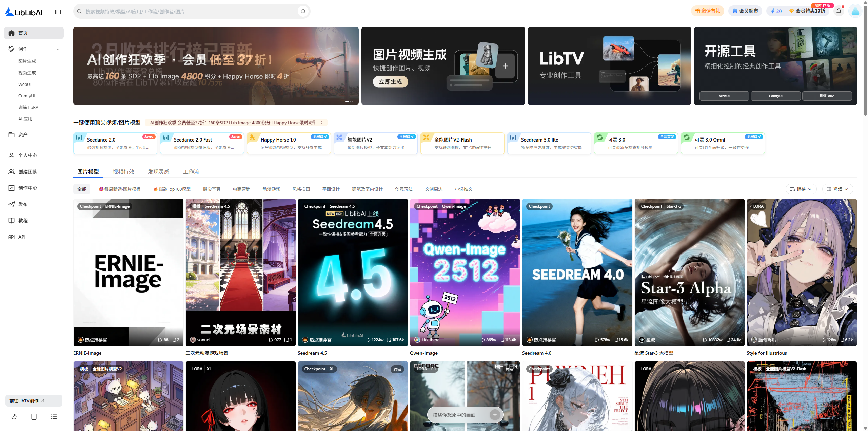Click 邀请有礼 button
Viewport: 868px width, 431px height.
[707, 11]
